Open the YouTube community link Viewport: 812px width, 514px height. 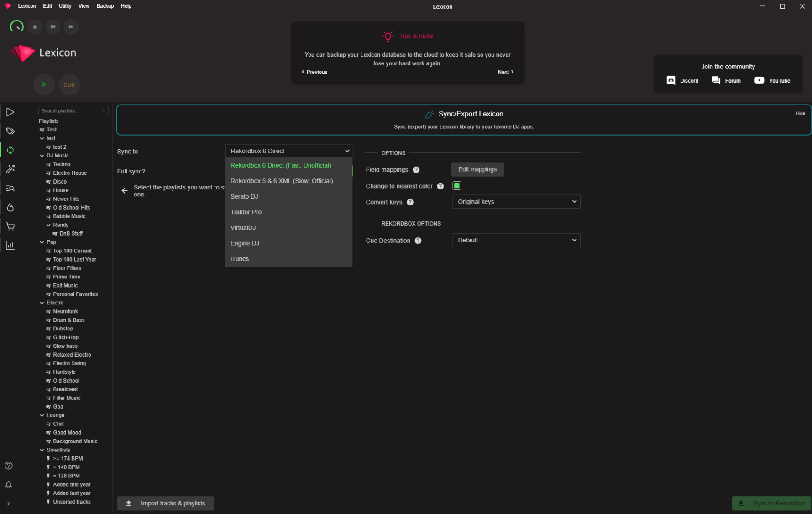coord(772,80)
